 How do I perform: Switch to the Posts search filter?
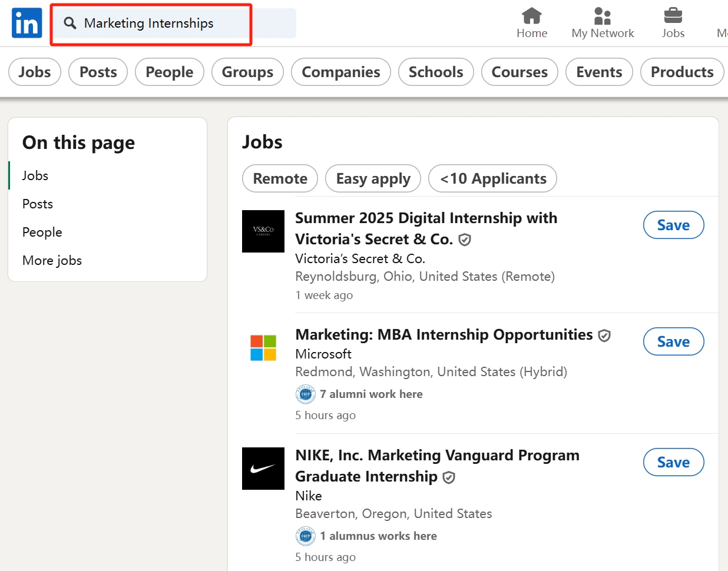tap(98, 71)
